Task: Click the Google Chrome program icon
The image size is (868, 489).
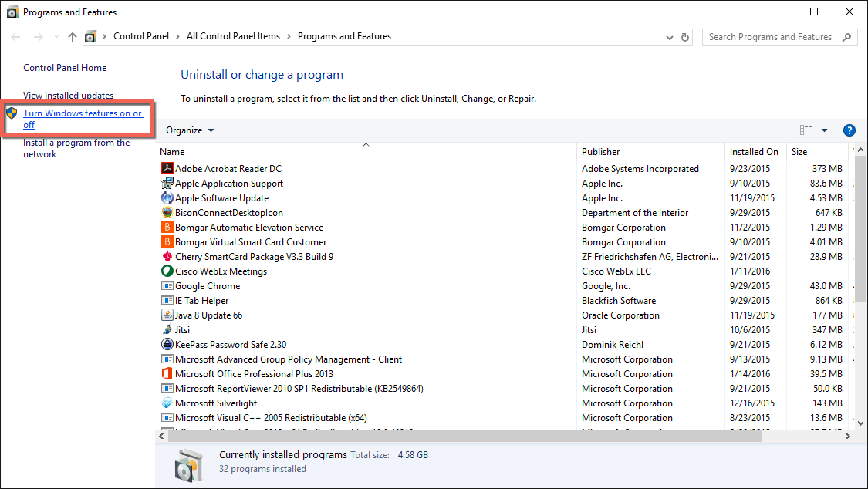Action: (167, 285)
